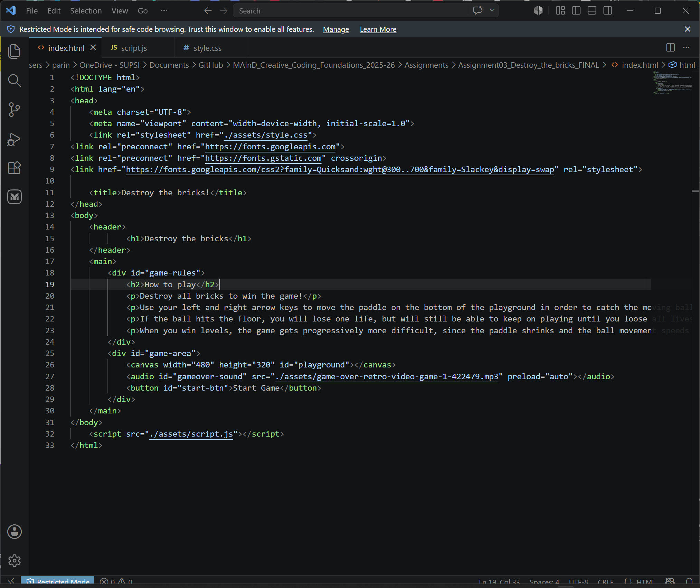Change CRLF line ending in status bar

[x=605, y=581]
